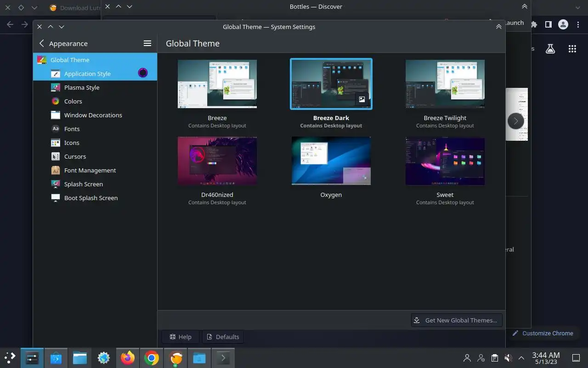
Task: Open Font Management settings
Action: (95, 170)
